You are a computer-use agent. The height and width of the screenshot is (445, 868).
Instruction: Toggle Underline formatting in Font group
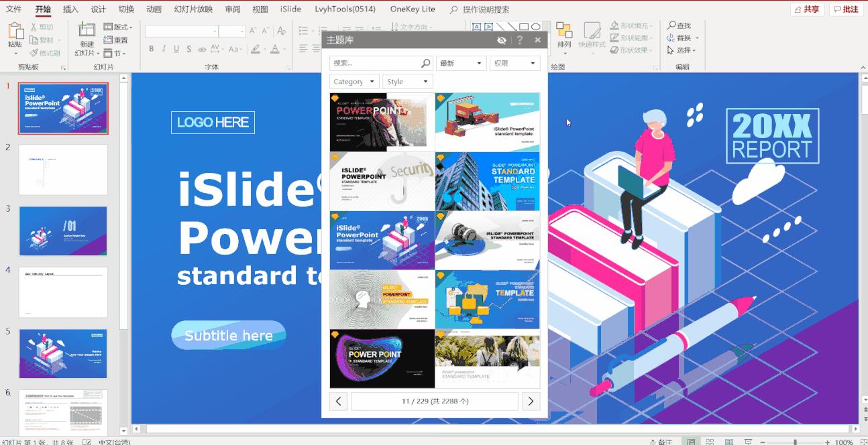176,49
